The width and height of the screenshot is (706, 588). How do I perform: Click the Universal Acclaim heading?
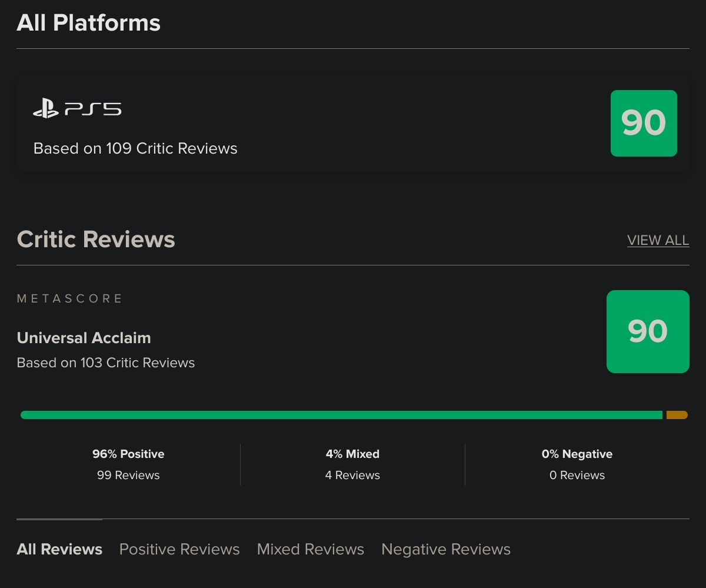pyautogui.click(x=84, y=338)
